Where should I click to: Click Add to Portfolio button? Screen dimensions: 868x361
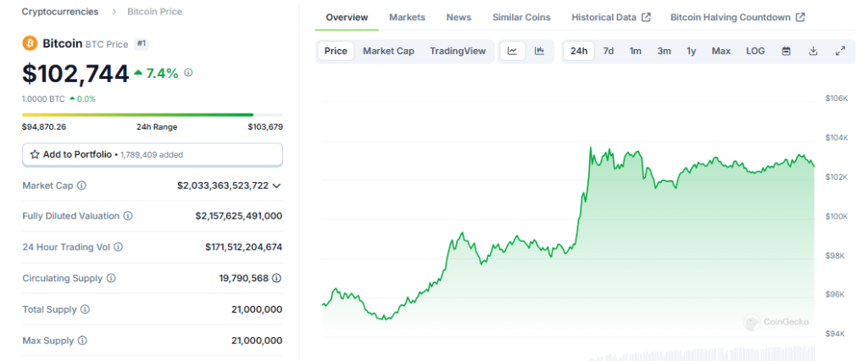pos(153,154)
